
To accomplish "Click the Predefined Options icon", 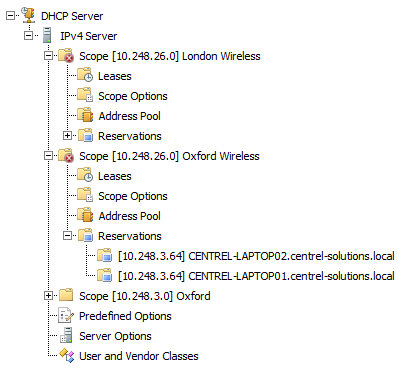I will (x=66, y=315).
